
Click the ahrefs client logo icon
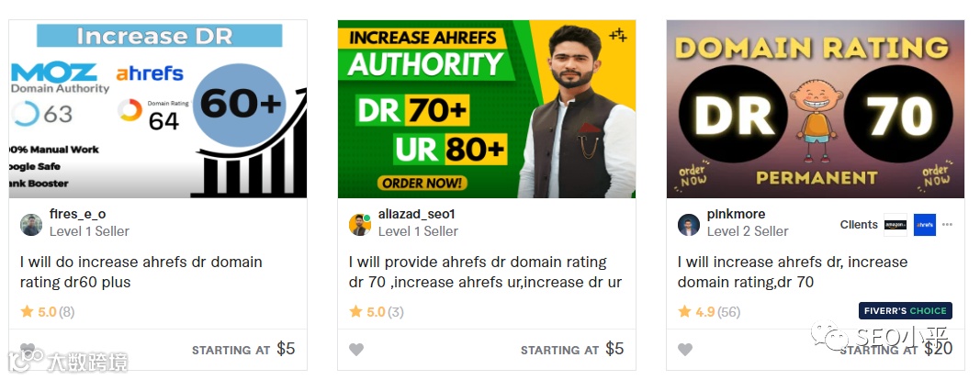click(x=924, y=225)
